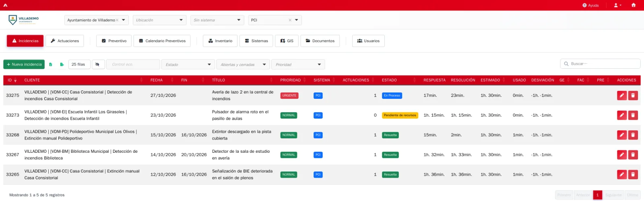Open the GIS map section
Image resolution: width=644 pixels, height=201 pixels.
point(287,41)
